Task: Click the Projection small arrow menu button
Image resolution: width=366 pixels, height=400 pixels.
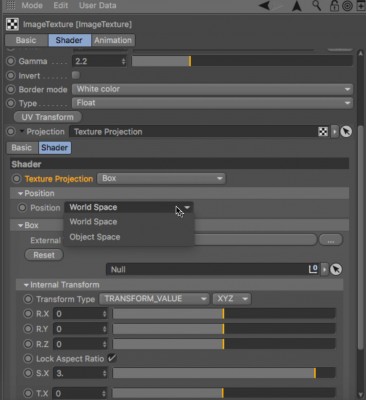Action: [x=334, y=132]
